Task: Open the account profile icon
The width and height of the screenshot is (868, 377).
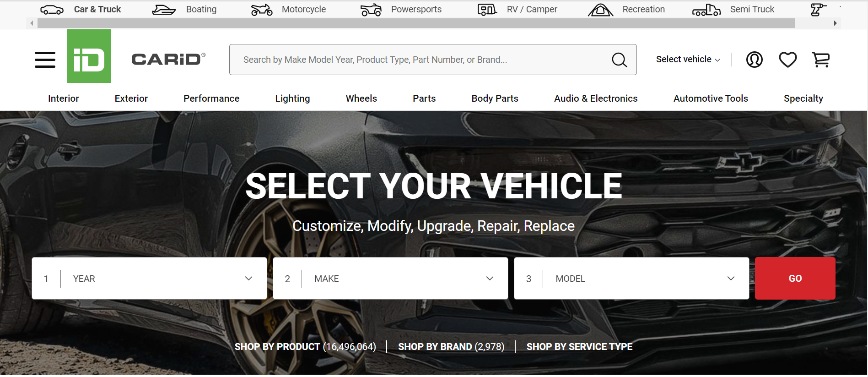Action: (754, 60)
